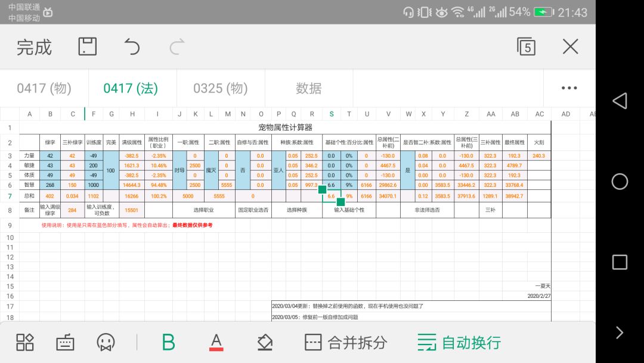Toggle 自动换行 wrap text
The height and width of the screenshot is (363, 644).
point(459,342)
